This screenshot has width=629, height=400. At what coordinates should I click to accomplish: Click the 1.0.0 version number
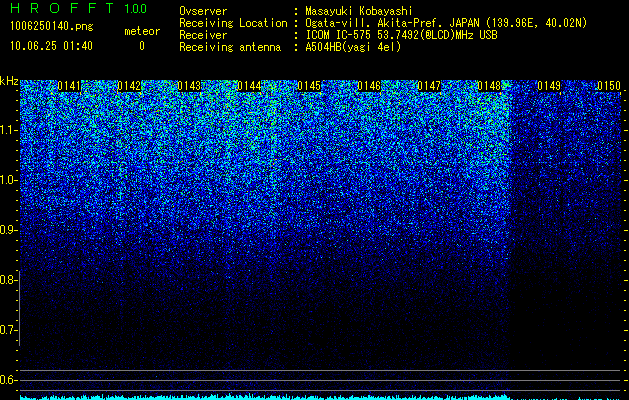136,8
